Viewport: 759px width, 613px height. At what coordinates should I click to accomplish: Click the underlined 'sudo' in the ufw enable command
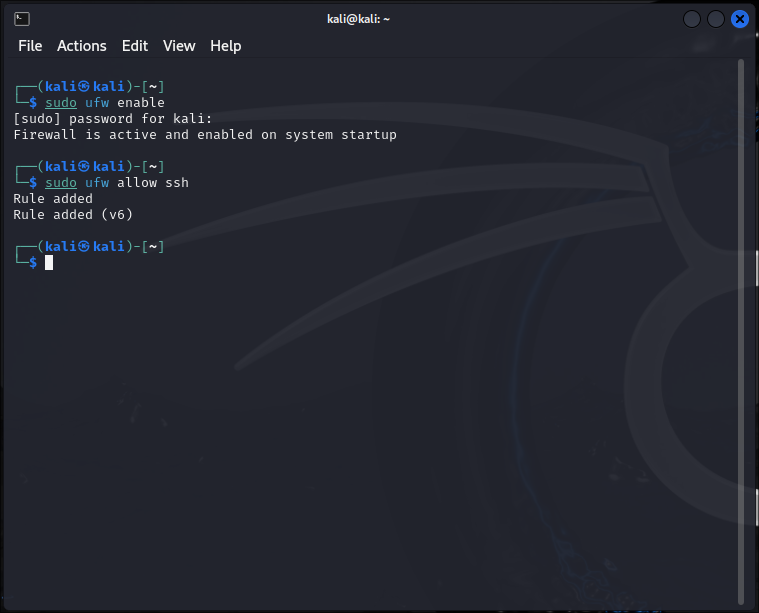pos(61,103)
